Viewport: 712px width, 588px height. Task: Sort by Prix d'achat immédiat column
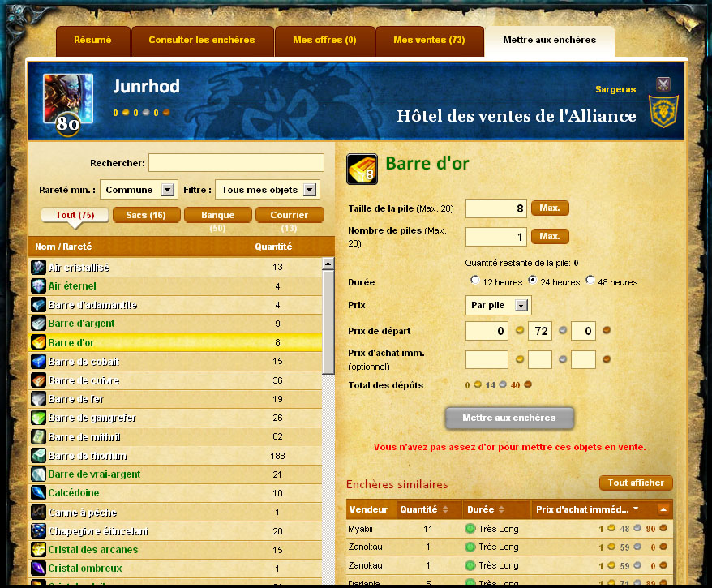point(587,509)
